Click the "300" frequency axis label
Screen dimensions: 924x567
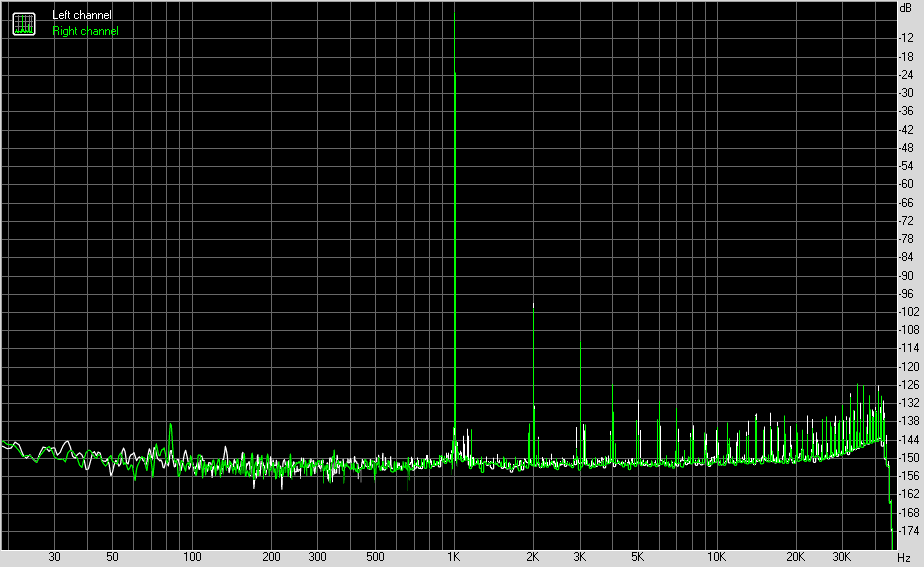click(x=317, y=556)
